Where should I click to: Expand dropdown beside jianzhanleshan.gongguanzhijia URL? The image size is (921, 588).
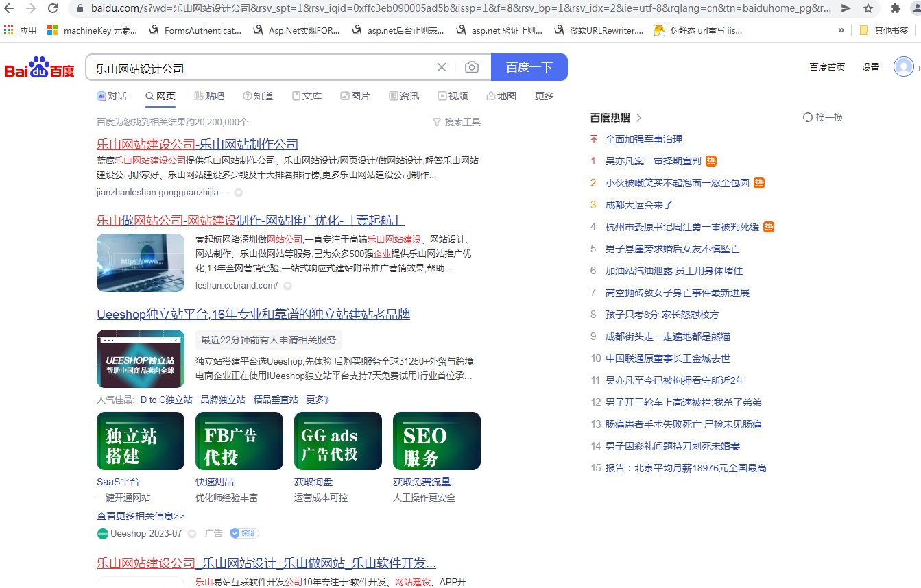[239, 193]
